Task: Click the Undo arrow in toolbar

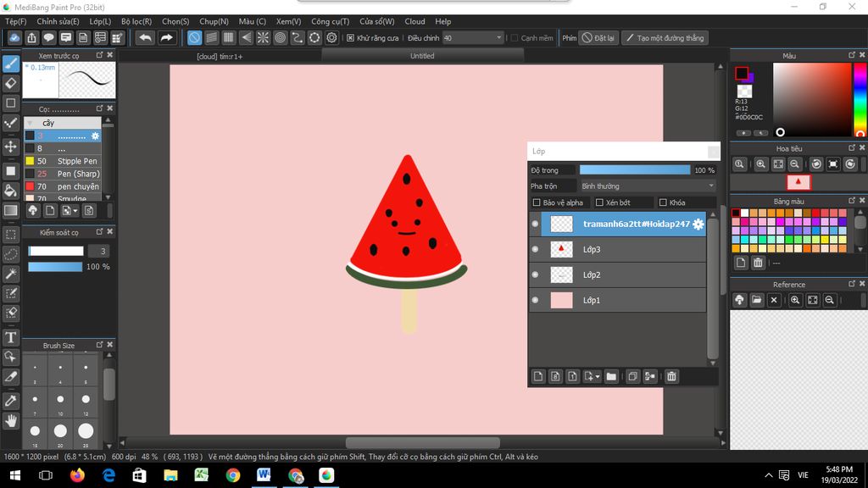Action: pyautogui.click(x=145, y=38)
